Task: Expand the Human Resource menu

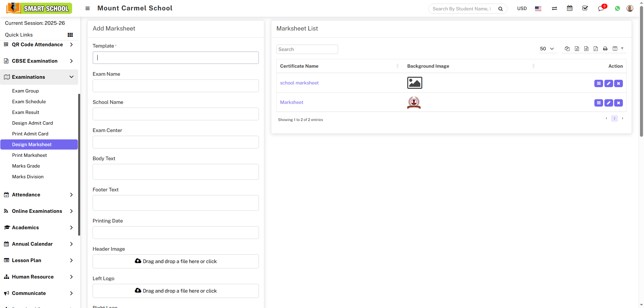Action: click(33, 277)
